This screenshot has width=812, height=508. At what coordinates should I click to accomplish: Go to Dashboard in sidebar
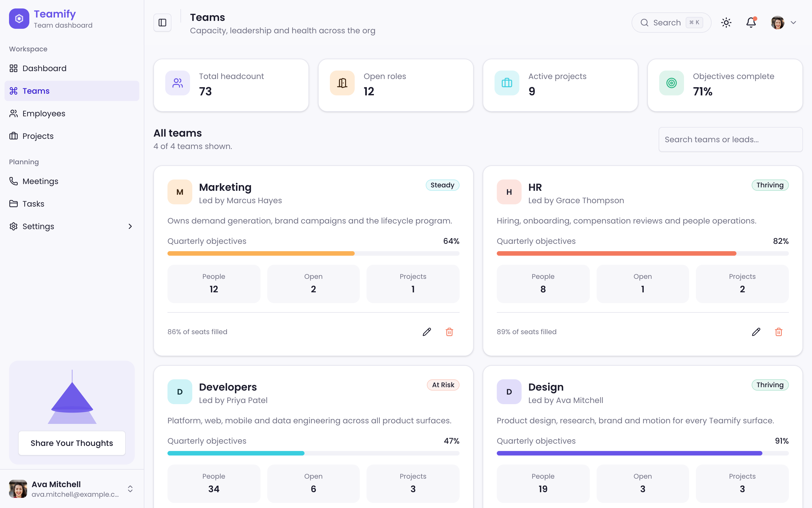(72, 68)
